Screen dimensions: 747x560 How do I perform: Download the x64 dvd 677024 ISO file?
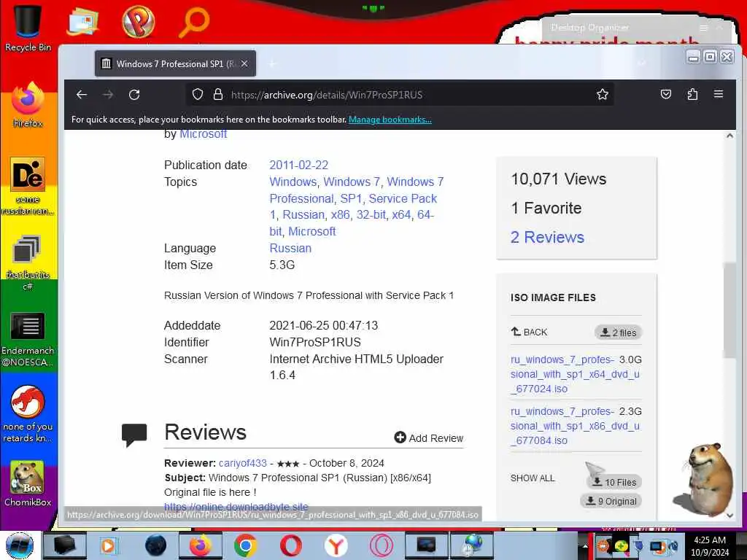[x=575, y=374]
